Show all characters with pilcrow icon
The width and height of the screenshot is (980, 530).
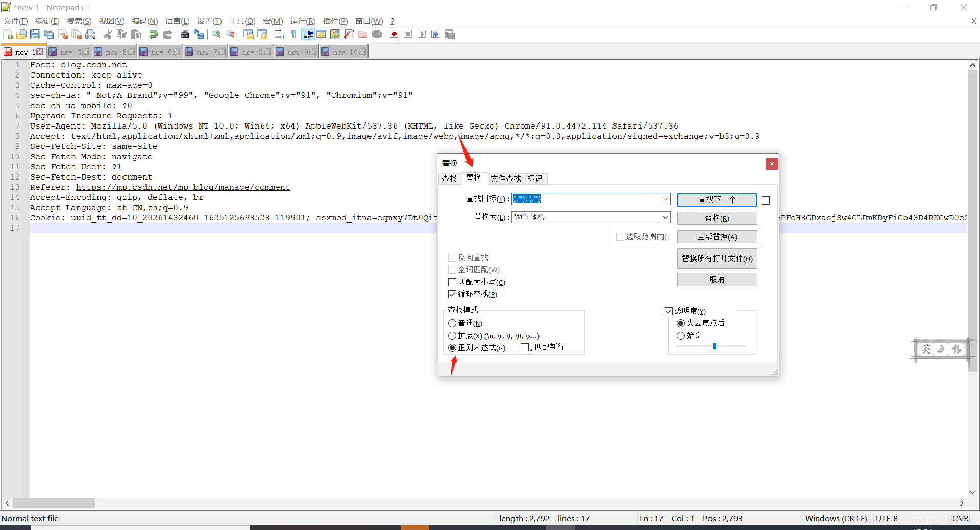pos(293,34)
